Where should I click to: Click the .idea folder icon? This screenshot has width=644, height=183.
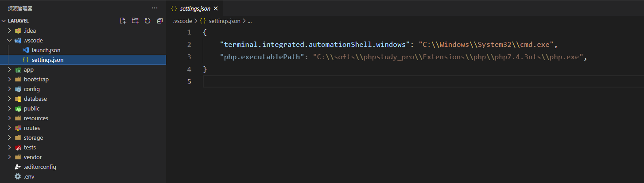tap(18, 30)
